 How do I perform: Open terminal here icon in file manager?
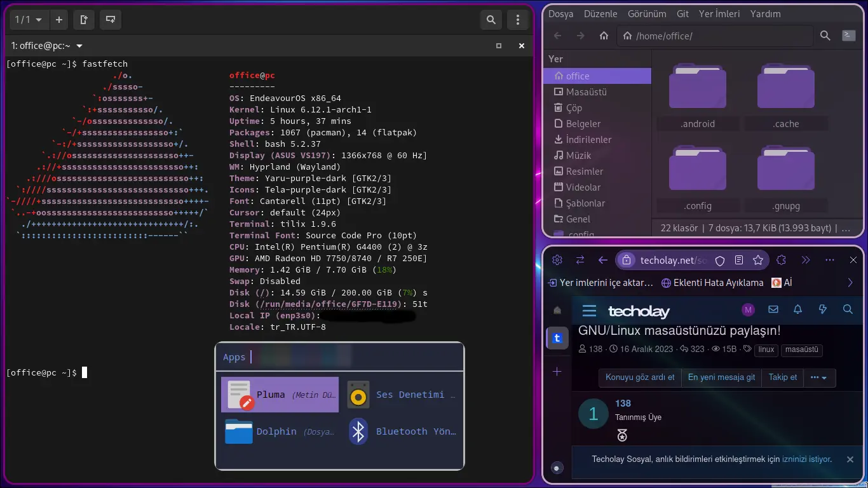click(848, 36)
